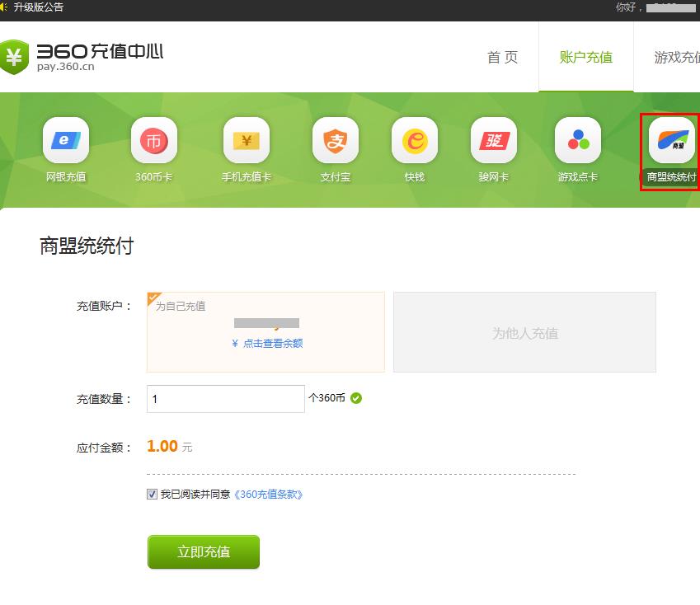The height and width of the screenshot is (605, 700).
Task: Click the speaker icon beside 升级版公告
Action: [x=4, y=7]
